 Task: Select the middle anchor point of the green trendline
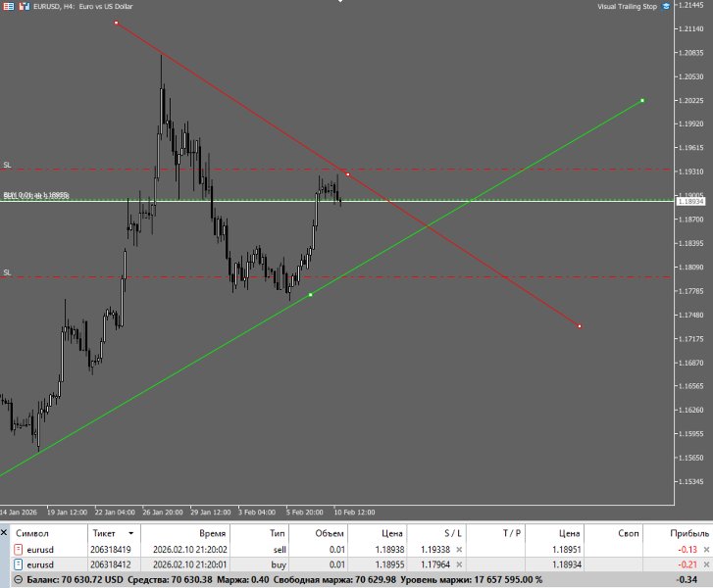(311, 295)
